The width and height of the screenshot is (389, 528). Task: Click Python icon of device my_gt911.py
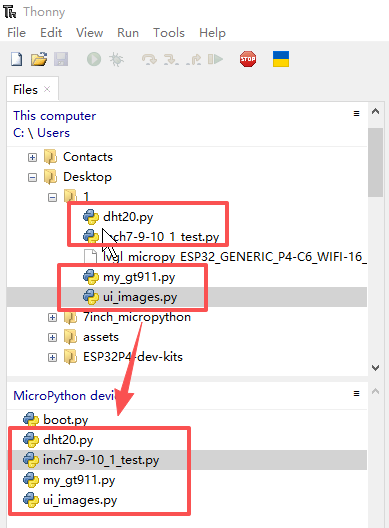(31, 480)
